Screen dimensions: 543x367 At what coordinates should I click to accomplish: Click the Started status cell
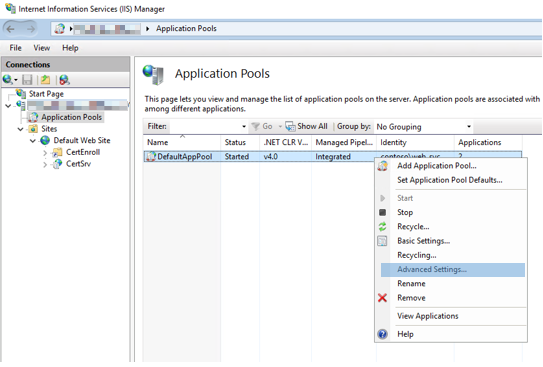237,156
